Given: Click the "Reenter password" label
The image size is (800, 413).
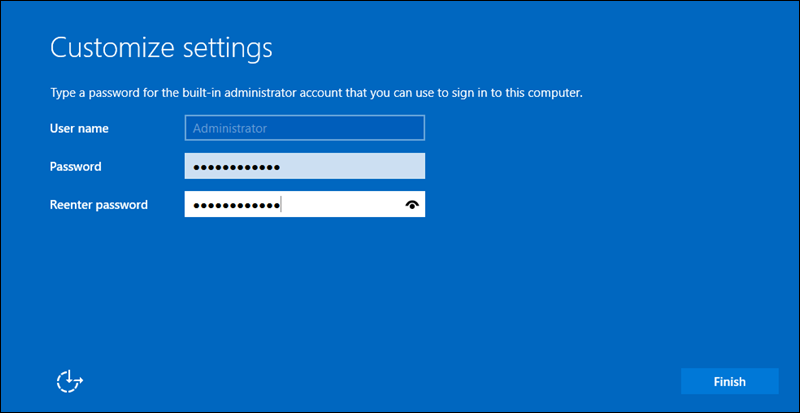Looking at the screenshot, I should tap(99, 205).
